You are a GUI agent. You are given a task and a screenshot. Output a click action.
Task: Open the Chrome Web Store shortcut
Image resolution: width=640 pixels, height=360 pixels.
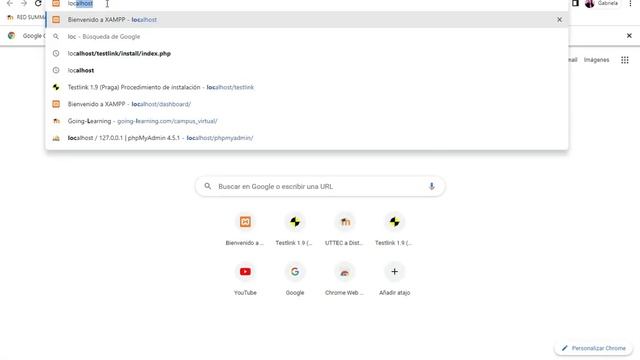[x=344, y=280]
